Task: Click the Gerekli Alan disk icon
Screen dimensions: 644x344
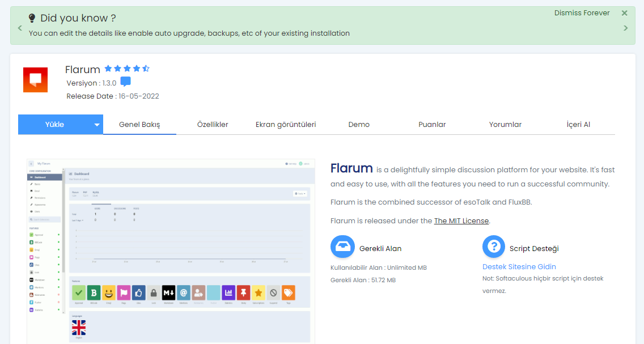Action: (x=342, y=247)
